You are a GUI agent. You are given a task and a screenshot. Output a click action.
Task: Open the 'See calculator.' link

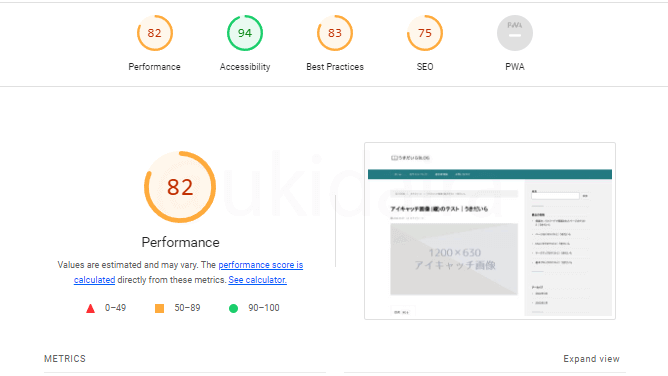pyautogui.click(x=257, y=280)
